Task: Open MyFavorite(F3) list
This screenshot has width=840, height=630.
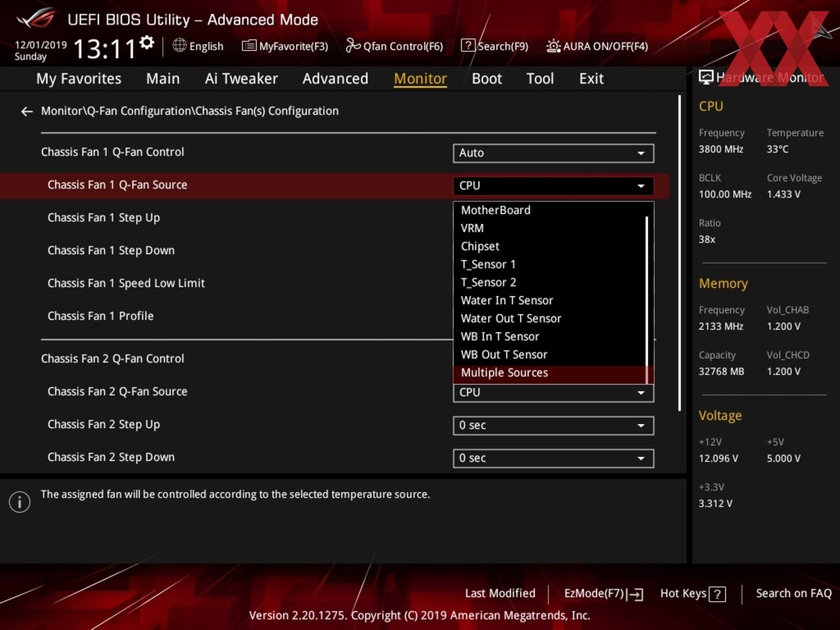Action: pos(285,46)
